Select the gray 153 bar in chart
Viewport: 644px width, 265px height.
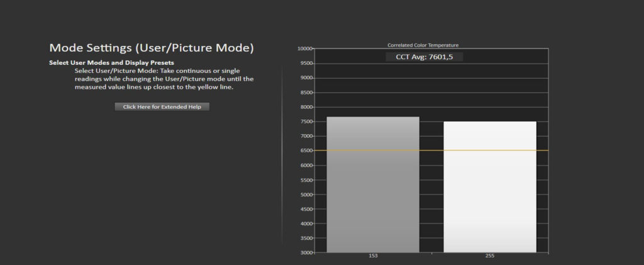coord(373,184)
